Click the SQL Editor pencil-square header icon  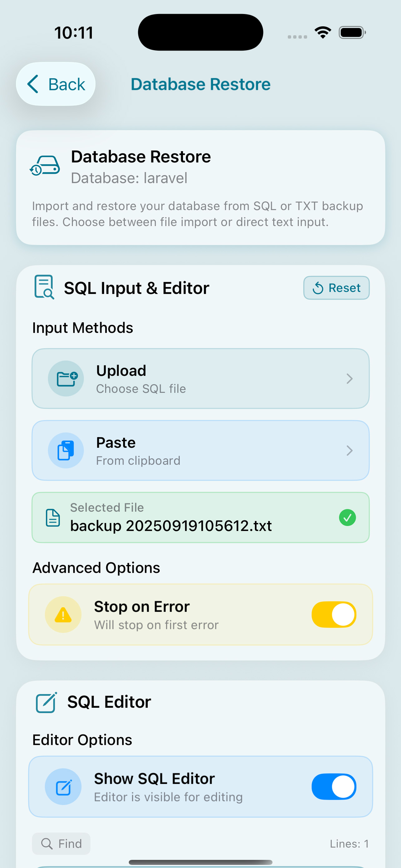[x=46, y=702]
